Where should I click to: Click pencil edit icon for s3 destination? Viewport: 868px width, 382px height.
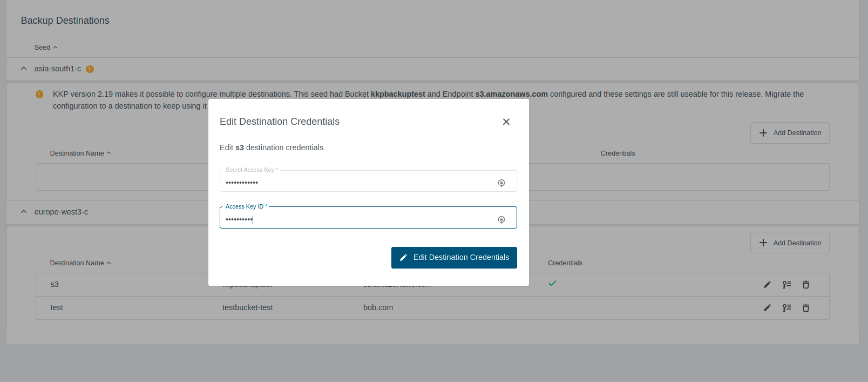pyautogui.click(x=767, y=285)
